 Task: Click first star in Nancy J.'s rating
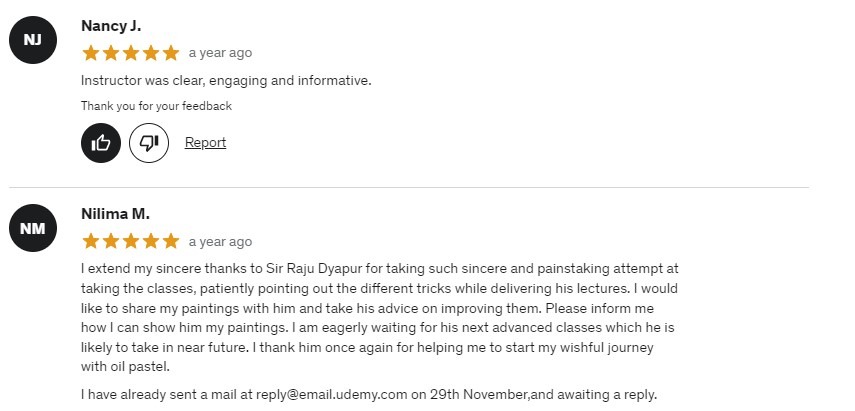(x=91, y=53)
